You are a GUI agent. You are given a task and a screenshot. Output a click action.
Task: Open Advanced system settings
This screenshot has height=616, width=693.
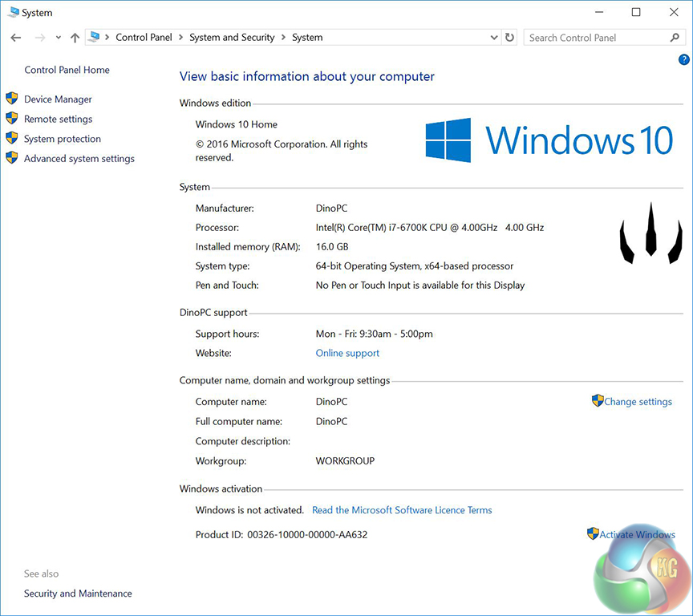click(x=79, y=159)
